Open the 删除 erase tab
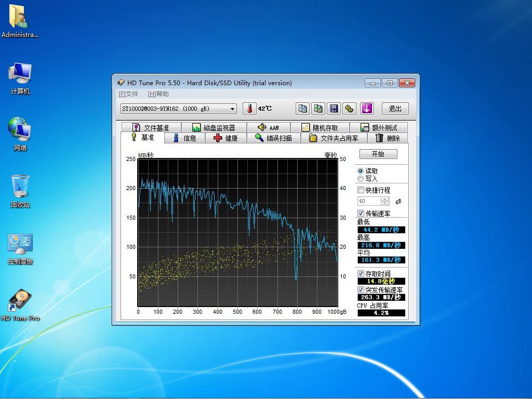 click(388, 138)
